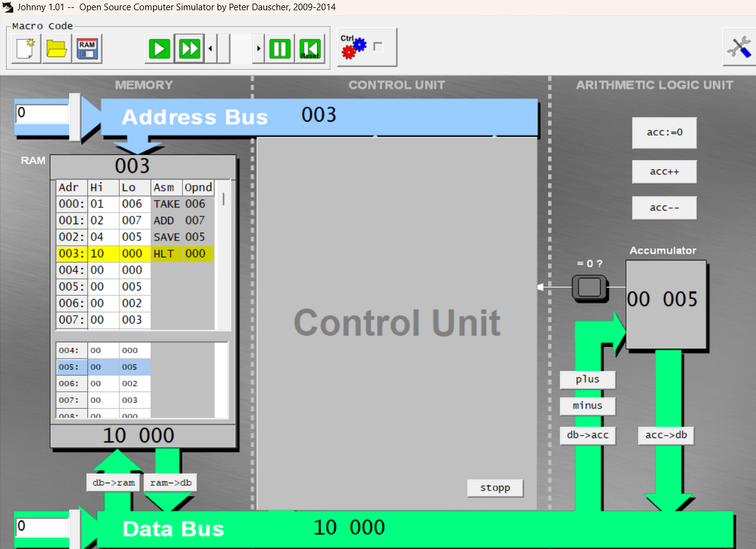Save the RAM contents to disk

[x=87, y=48]
